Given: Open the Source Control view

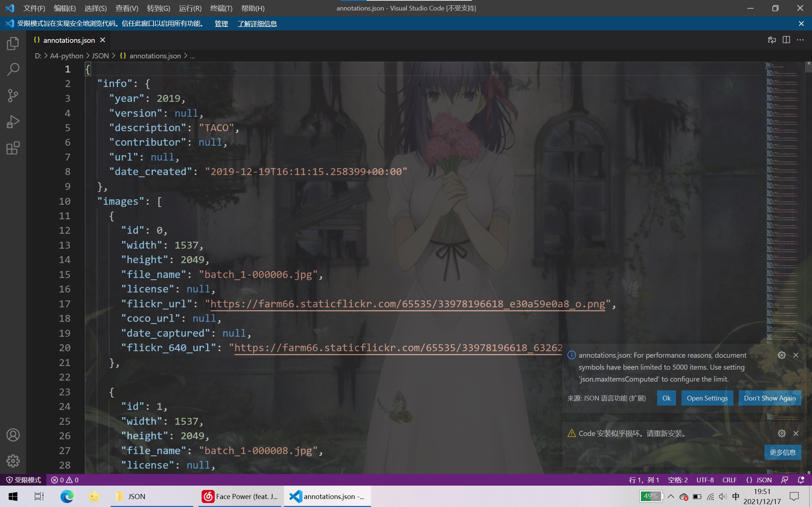Looking at the screenshot, I should (x=13, y=96).
